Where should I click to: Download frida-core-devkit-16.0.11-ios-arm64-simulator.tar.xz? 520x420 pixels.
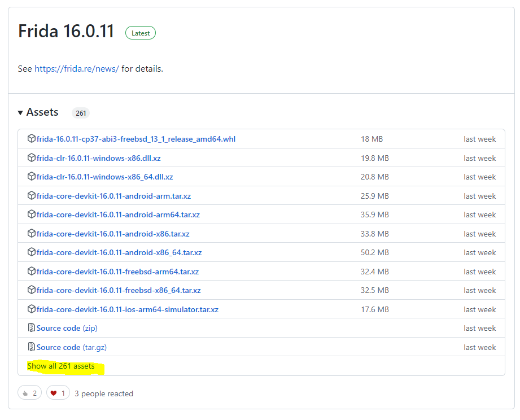pyautogui.click(x=128, y=309)
